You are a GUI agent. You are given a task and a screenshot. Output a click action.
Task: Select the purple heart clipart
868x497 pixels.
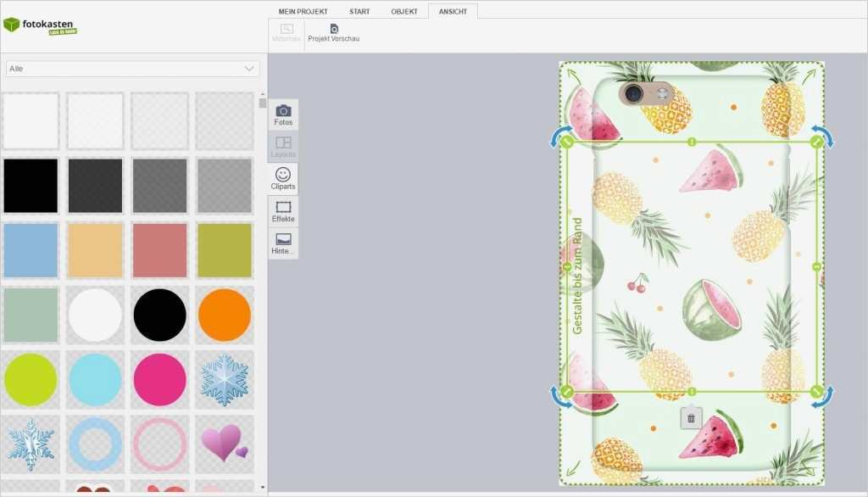(224, 444)
